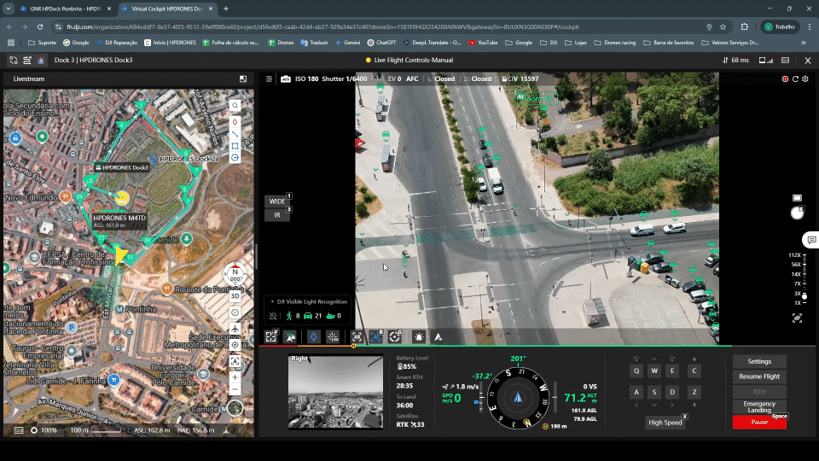Open the browser extensions menu

tap(744, 27)
